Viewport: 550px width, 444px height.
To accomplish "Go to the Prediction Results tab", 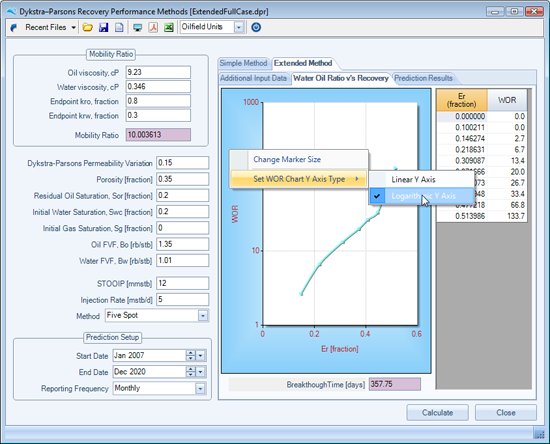I will [x=423, y=78].
